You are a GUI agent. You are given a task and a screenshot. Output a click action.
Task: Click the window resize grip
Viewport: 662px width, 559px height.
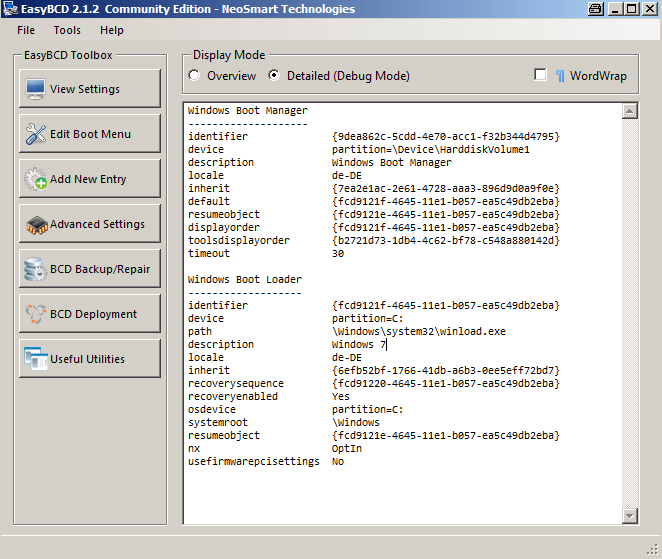point(653,549)
